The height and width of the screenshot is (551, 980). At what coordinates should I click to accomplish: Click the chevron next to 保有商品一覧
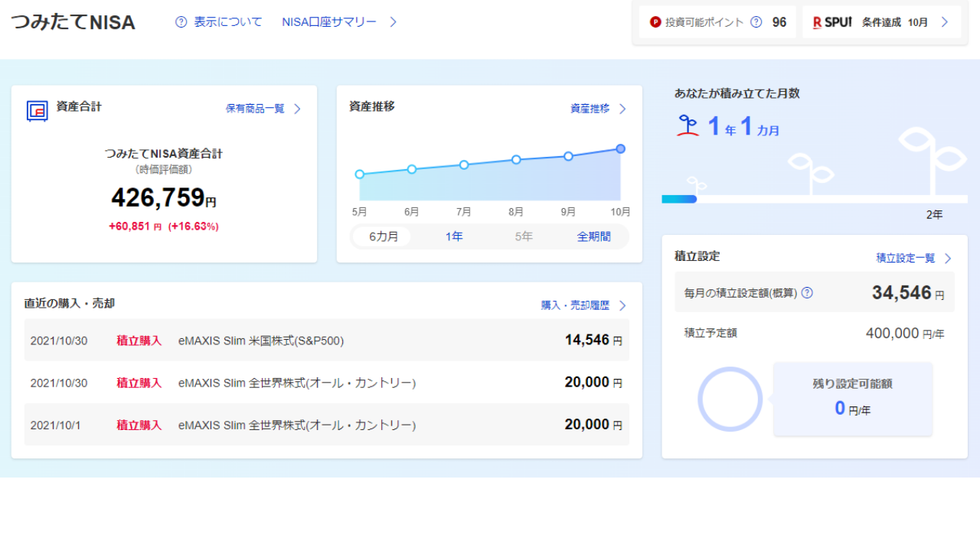click(297, 109)
